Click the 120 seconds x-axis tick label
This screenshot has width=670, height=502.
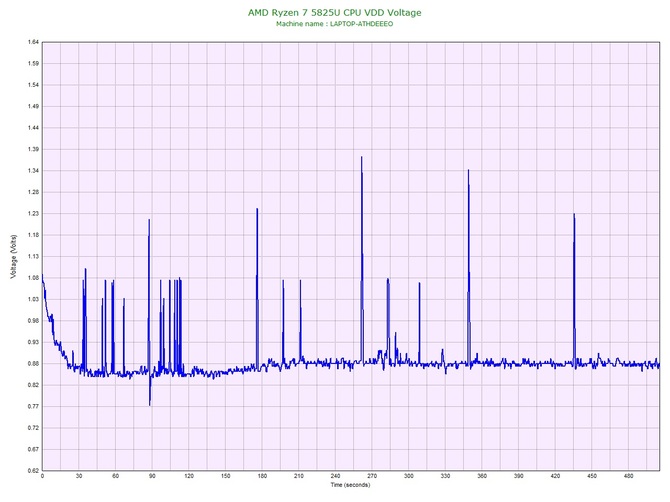click(x=189, y=476)
